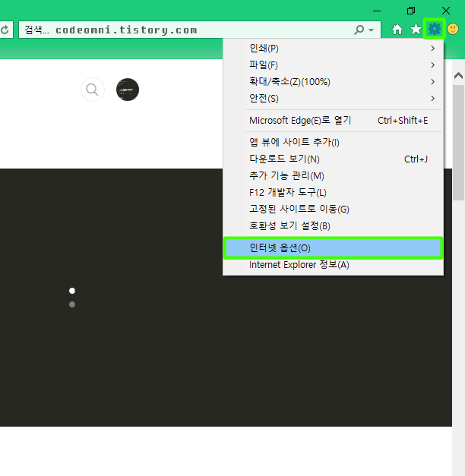Open the address bar dropdown arrow
465x476 pixels.
point(371,30)
